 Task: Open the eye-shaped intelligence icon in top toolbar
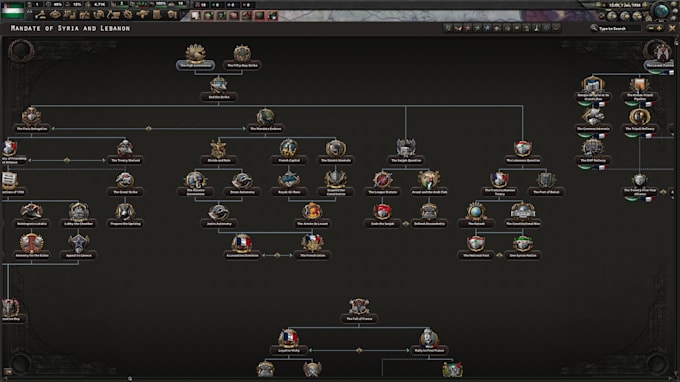55,15
